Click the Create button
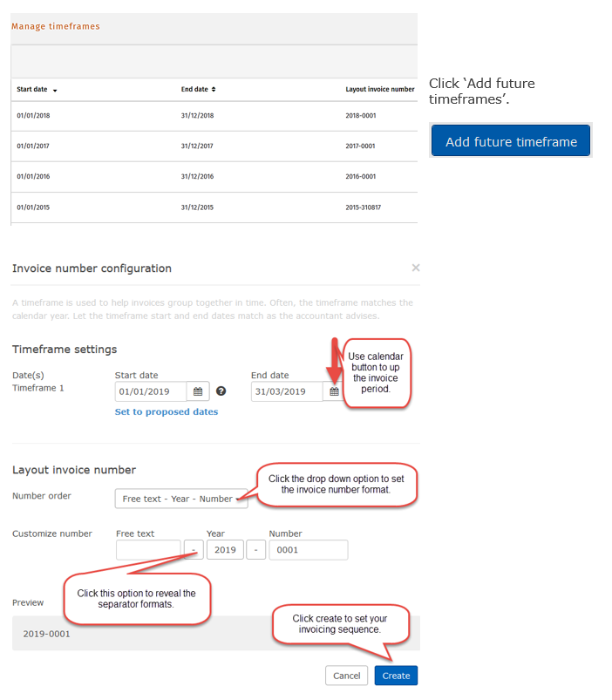This screenshot has height=700, width=612. point(396,676)
